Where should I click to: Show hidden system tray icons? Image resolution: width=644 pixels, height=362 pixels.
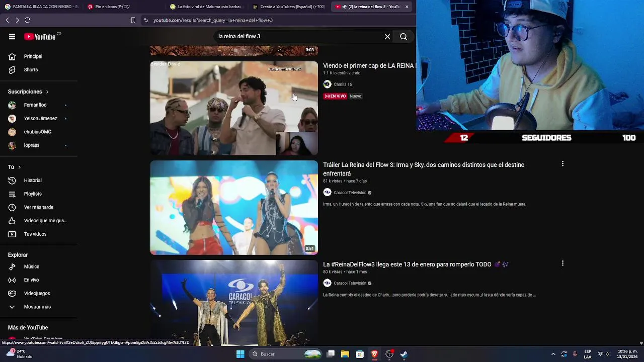click(x=553, y=354)
